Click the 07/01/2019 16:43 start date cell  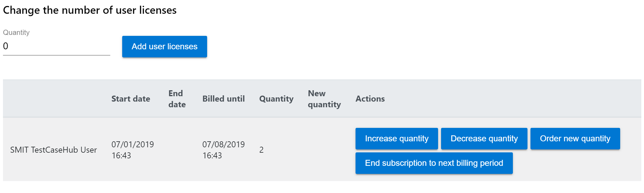pos(133,150)
